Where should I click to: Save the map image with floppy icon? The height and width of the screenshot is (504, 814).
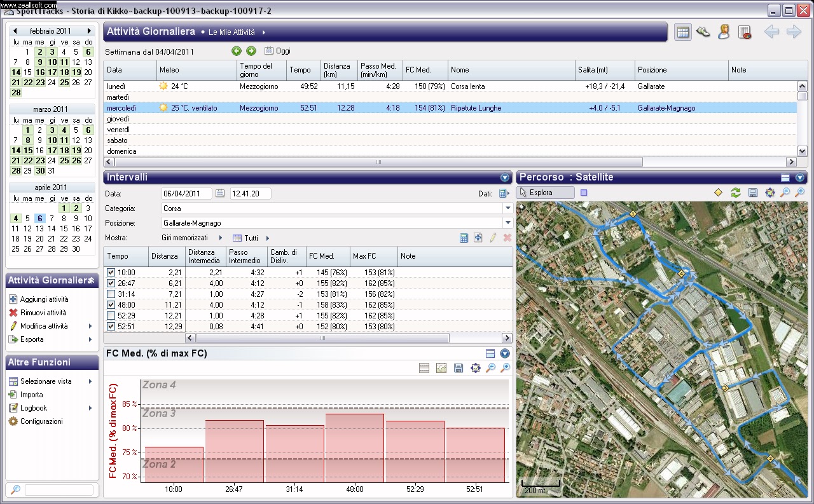coord(753,193)
